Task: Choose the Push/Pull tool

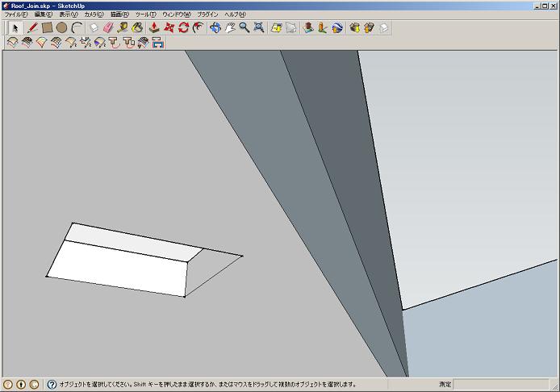Action: coord(154,27)
